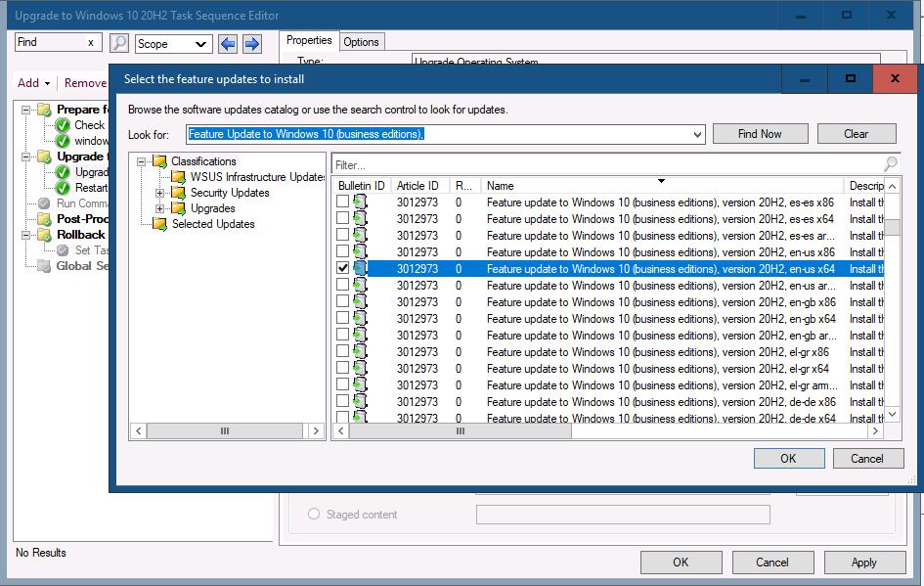The image size is (924, 586).
Task: Go to previous search result with left arrow
Action: coord(228,44)
